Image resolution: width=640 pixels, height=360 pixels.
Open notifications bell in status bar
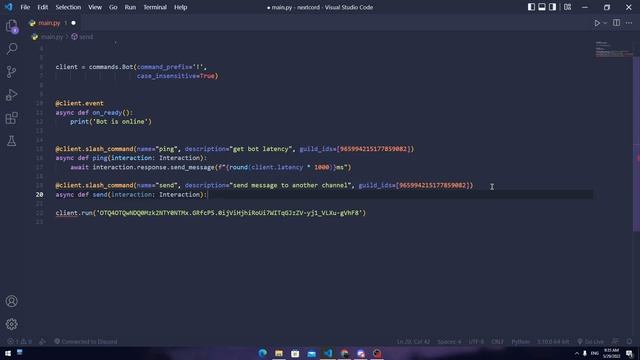click(629, 341)
